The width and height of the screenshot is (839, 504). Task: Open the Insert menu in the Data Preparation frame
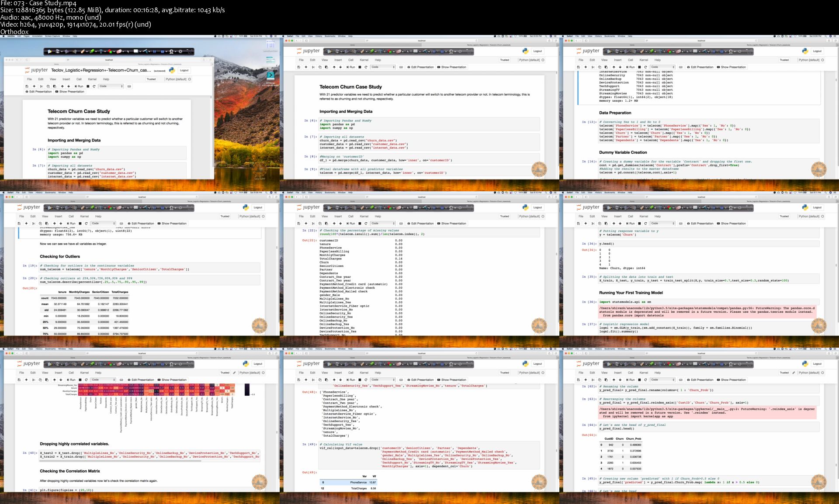[617, 60]
